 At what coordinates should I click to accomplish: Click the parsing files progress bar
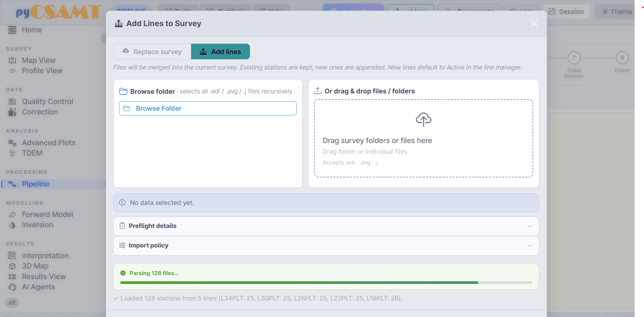(x=326, y=282)
